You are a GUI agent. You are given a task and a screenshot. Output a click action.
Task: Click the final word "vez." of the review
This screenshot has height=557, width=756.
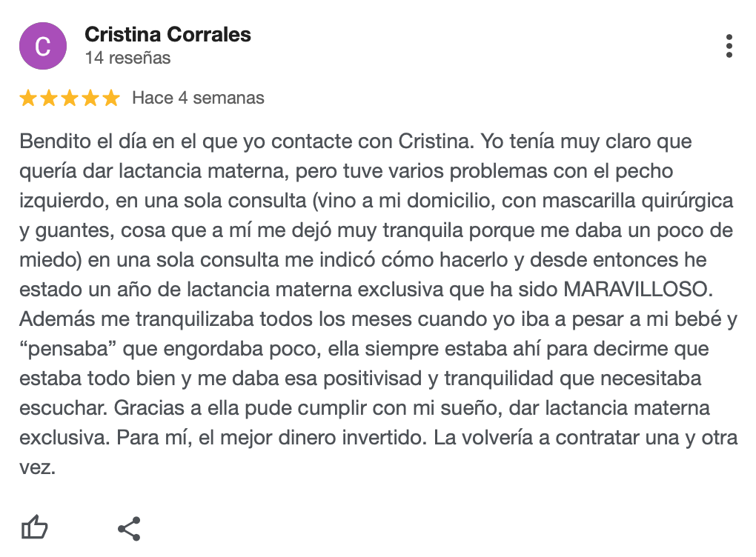point(38,468)
